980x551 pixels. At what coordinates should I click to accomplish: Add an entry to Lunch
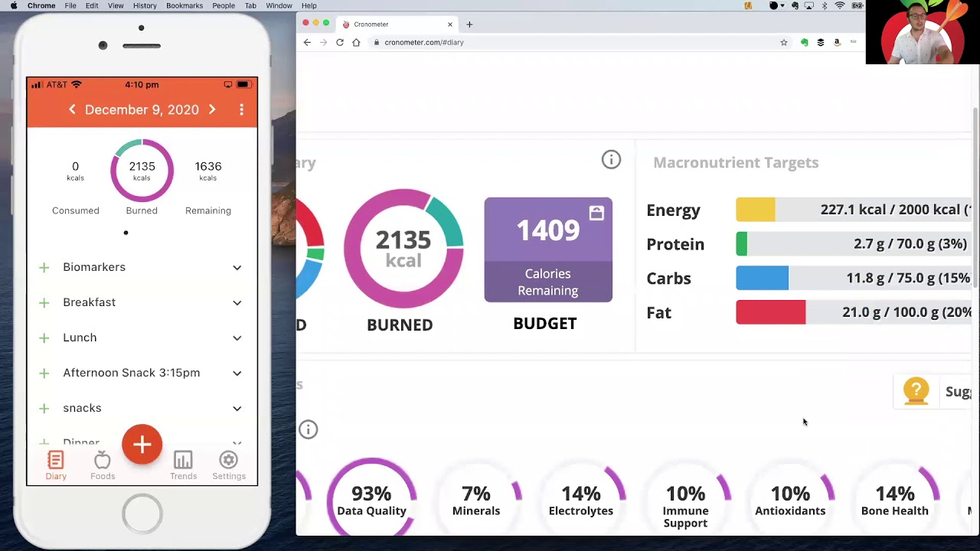pos(44,337)
